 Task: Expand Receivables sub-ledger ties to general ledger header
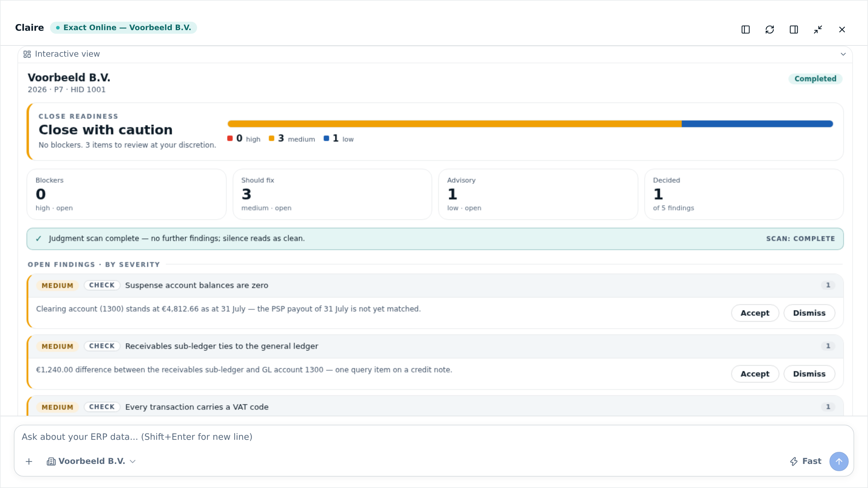click(436, 346)
